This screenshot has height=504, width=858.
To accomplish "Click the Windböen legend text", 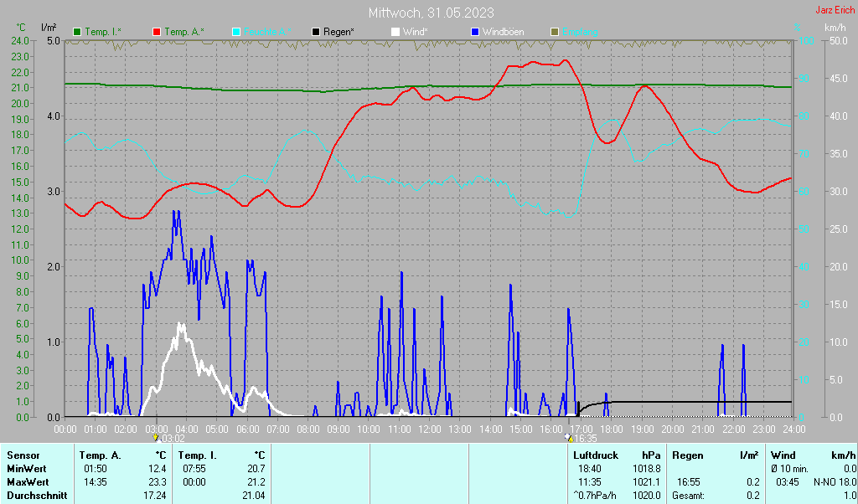I will (x=504, y=32).
